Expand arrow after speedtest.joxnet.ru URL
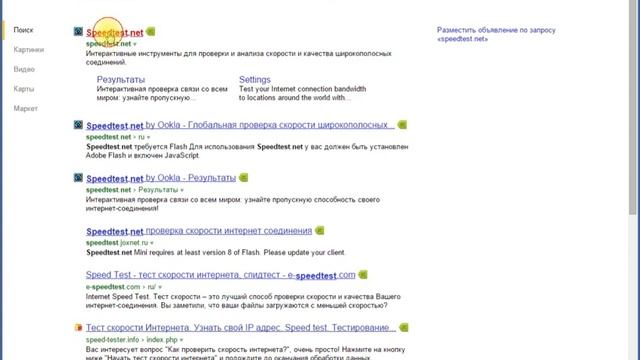 tap(152, 243)
